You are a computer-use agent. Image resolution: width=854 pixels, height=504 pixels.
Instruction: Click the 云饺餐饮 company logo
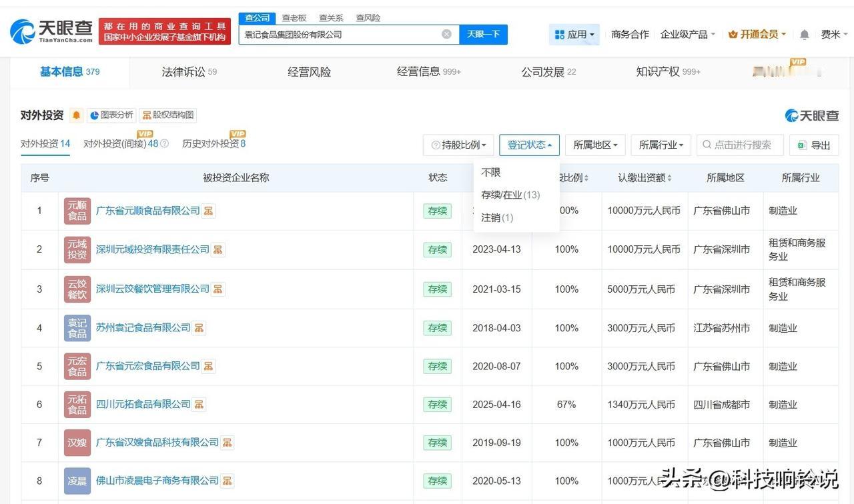click(77, 289)
